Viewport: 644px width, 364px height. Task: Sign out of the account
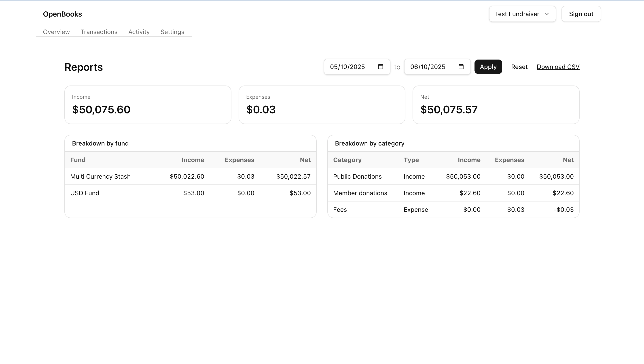pos(581,14)
